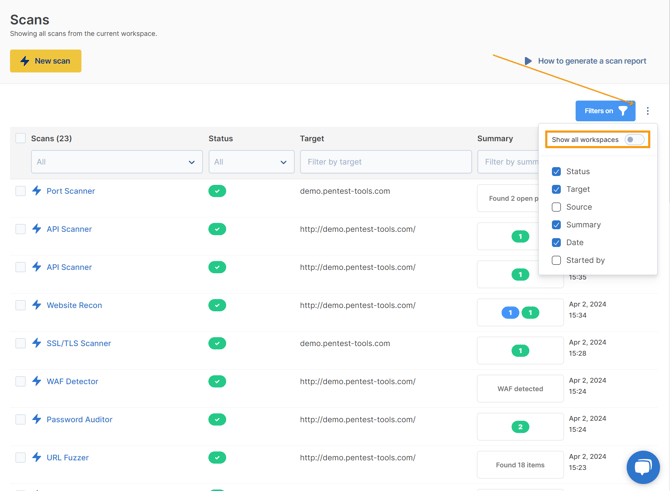Click the Summary column header
This screenshot has width=670, height=491.
tap(495, 138)
